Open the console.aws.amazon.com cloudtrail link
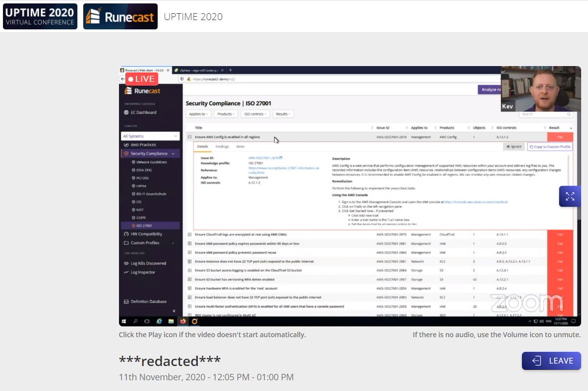588x391 pixels. tap(476, 202)
